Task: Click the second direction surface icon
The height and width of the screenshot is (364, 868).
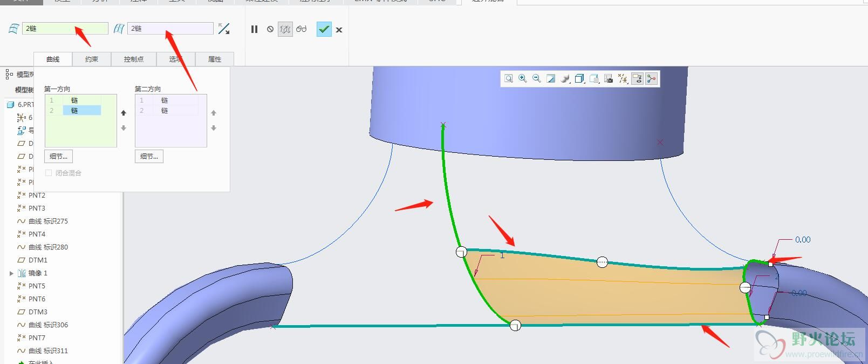Action: 119,29
